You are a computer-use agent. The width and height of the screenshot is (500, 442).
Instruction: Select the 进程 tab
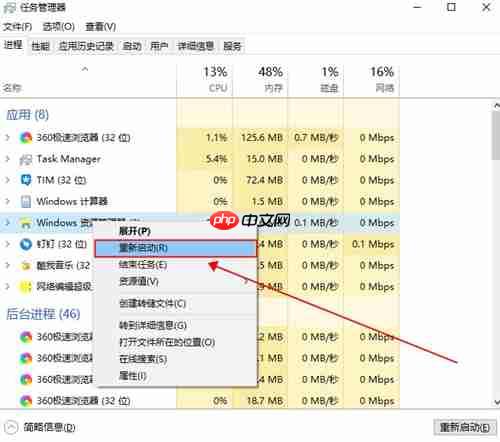pyautogui.click(x=13, y=45)
